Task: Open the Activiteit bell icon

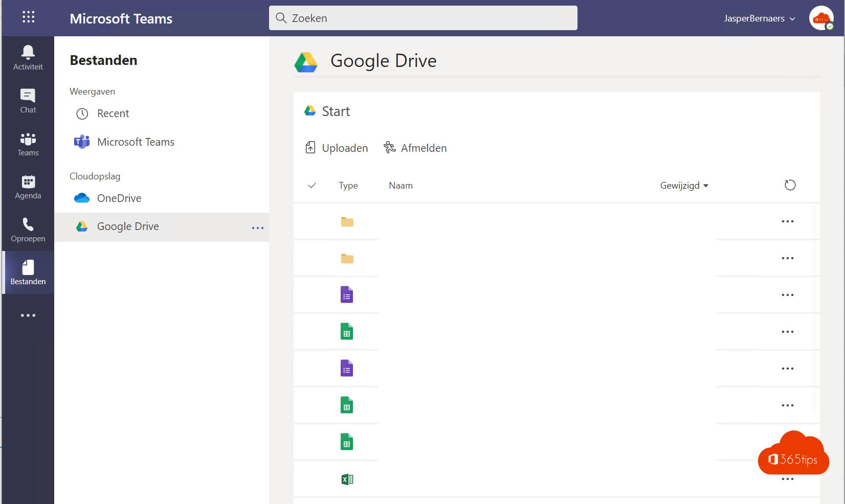Action: [x=28, y=58]
